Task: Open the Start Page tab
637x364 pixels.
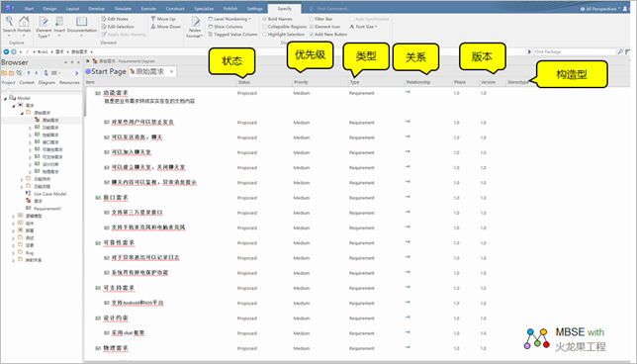Action: pyautogui.click(x=106, y=71)
